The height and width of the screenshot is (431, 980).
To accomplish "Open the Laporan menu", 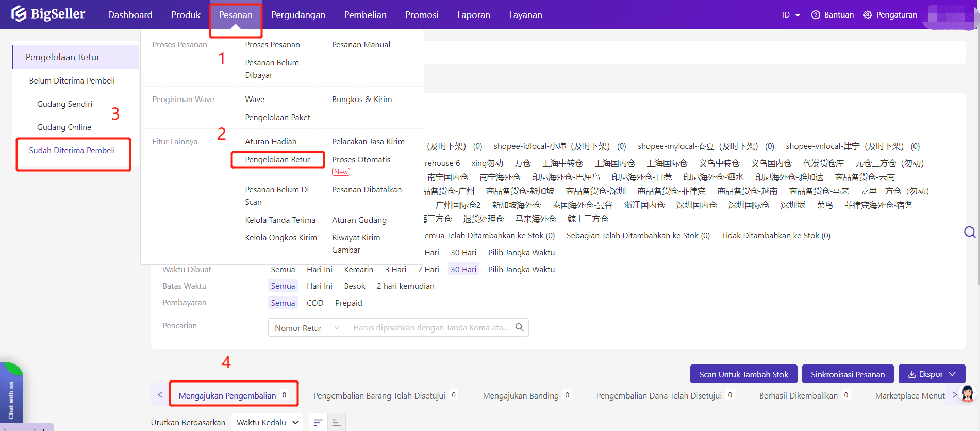I will (x=473, y=15).
